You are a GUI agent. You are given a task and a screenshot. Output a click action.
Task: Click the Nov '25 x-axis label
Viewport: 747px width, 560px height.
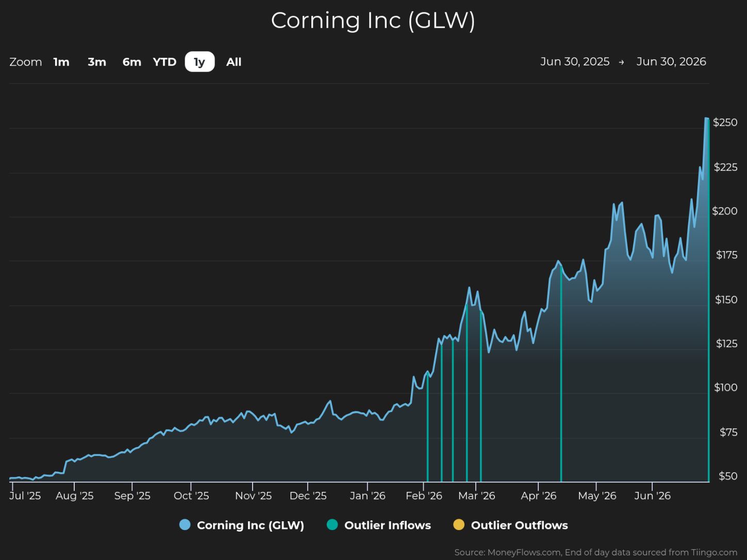pyautogui.click(x=253, y=496)
